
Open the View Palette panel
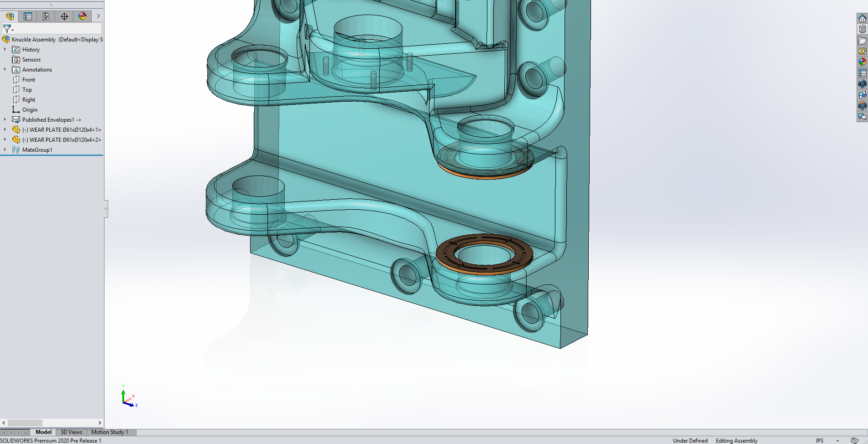click(x=863, y=51)
